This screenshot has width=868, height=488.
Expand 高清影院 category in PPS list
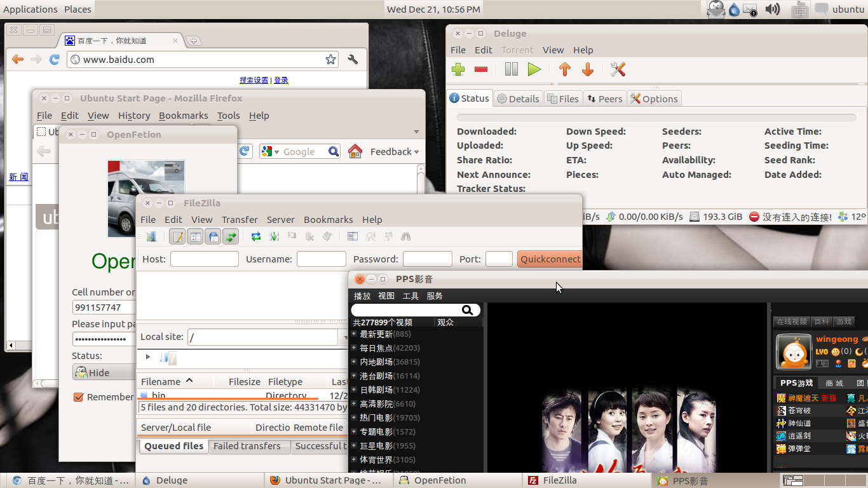pos(354,403)
